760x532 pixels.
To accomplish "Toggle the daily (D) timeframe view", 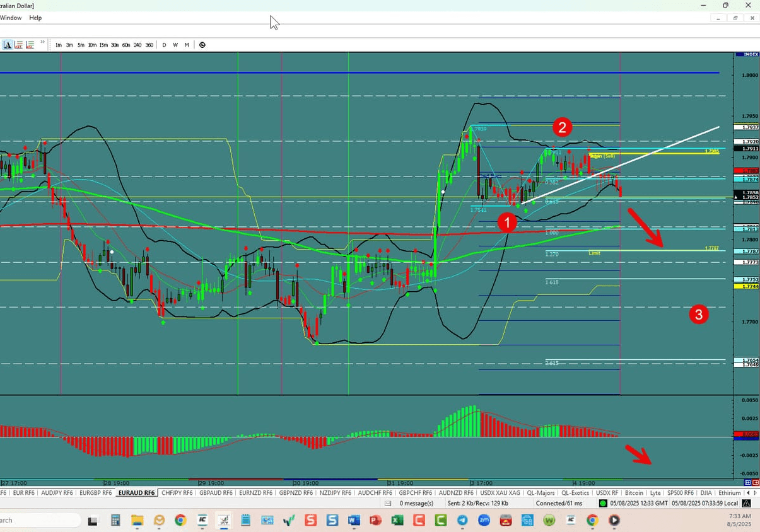I will 164,45.
